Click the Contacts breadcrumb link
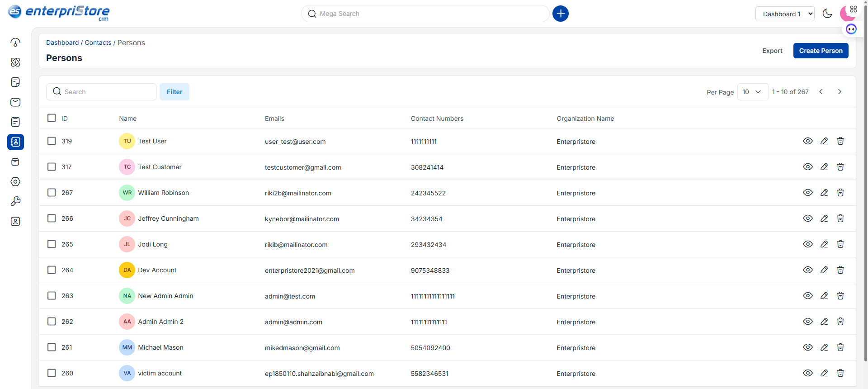Viewport: 868px width, 389px height. click(98, 43)
